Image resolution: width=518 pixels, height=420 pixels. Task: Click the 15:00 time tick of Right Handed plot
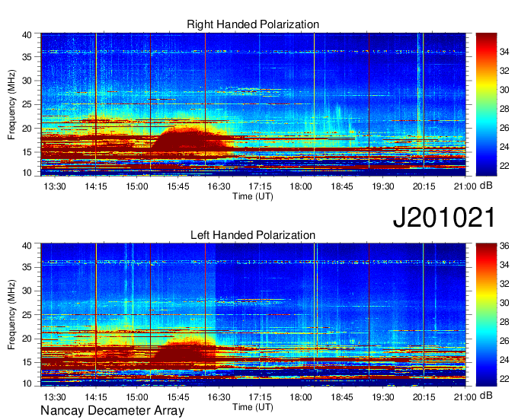coord(137,186)
